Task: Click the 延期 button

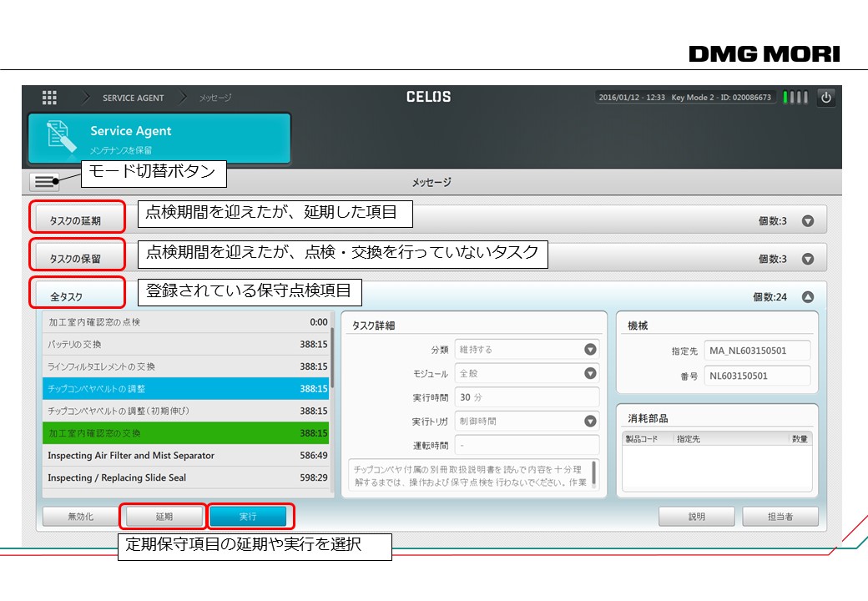Action: [x=164, y=517]
